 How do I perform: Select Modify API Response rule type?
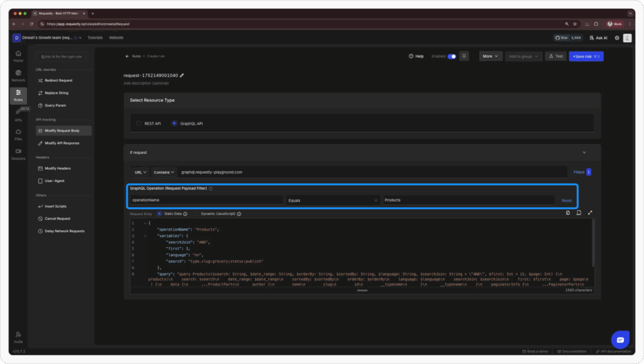click(x=64, y=143)
